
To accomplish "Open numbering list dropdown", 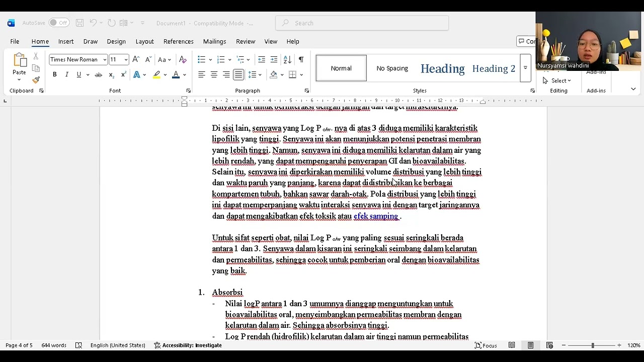I will point(229,60).
